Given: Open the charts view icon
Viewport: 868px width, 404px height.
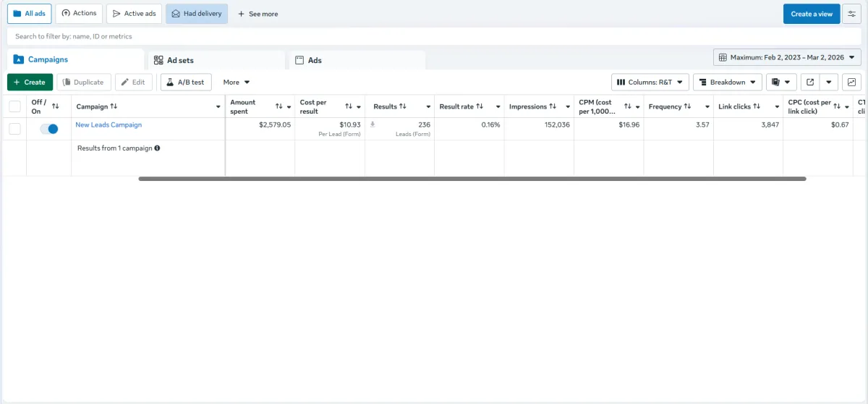Looking at the screenshot, I should 851,83.
